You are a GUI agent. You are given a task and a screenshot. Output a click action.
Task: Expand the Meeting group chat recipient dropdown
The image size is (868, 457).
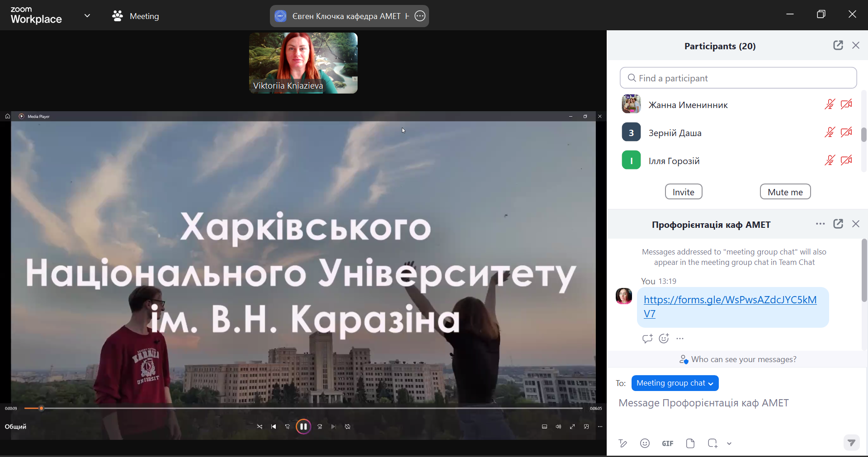click(x=675, y=383)
